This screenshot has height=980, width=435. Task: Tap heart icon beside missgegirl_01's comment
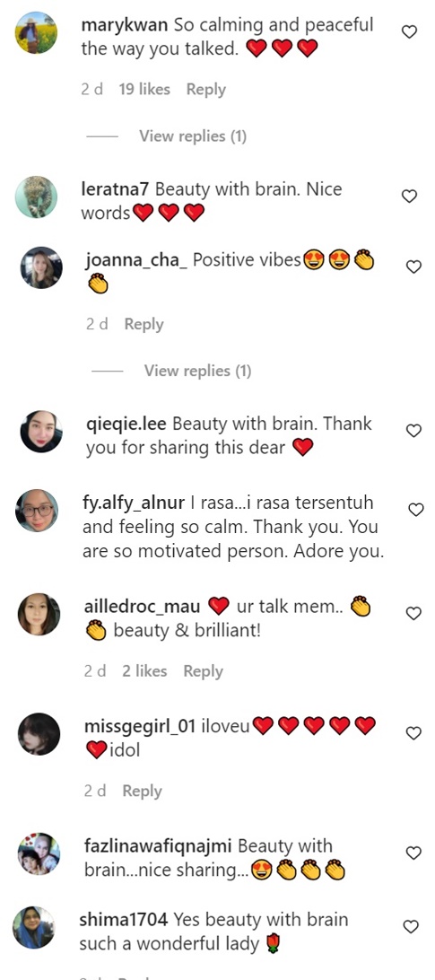(413, 733)
